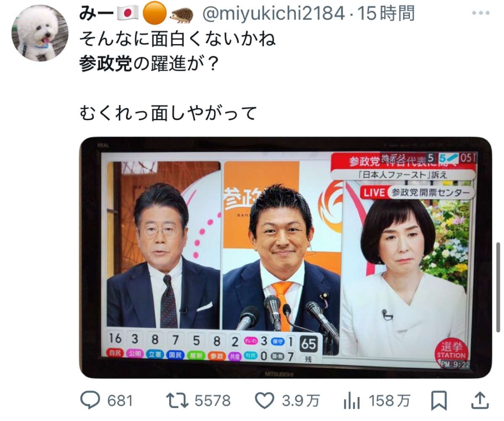Click the 681 replies count
The width and height of the screenshot is (504, 421).
120,401
